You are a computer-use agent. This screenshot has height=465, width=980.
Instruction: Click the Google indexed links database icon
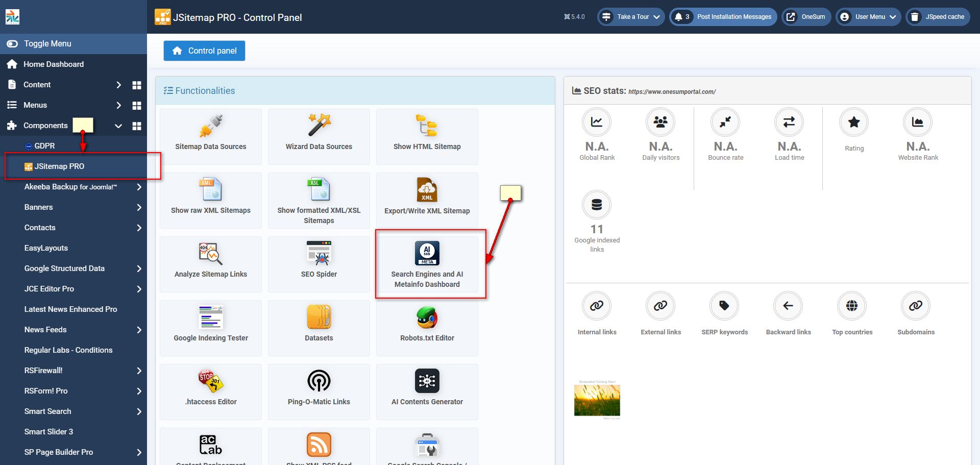tap(597, 205)
